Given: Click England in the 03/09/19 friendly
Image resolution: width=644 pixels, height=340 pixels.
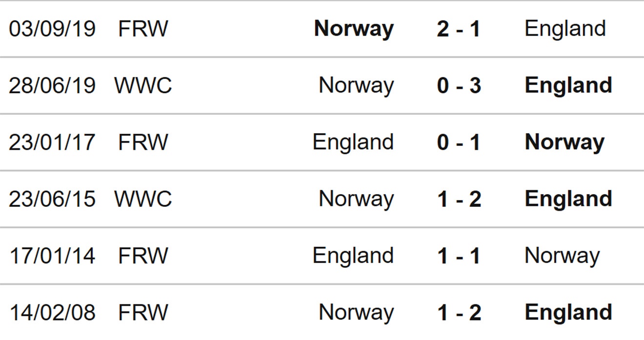Looking at the screenshot, I should 565,29.
